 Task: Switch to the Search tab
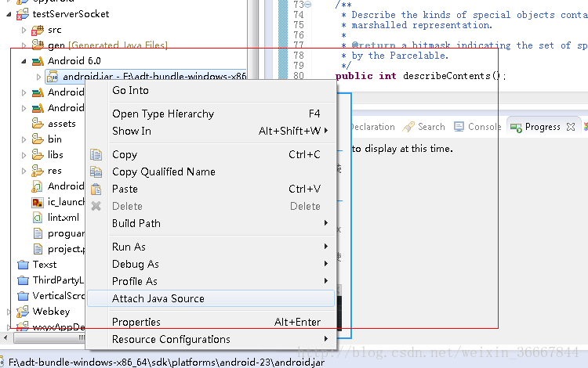click(x=431, y=127)
